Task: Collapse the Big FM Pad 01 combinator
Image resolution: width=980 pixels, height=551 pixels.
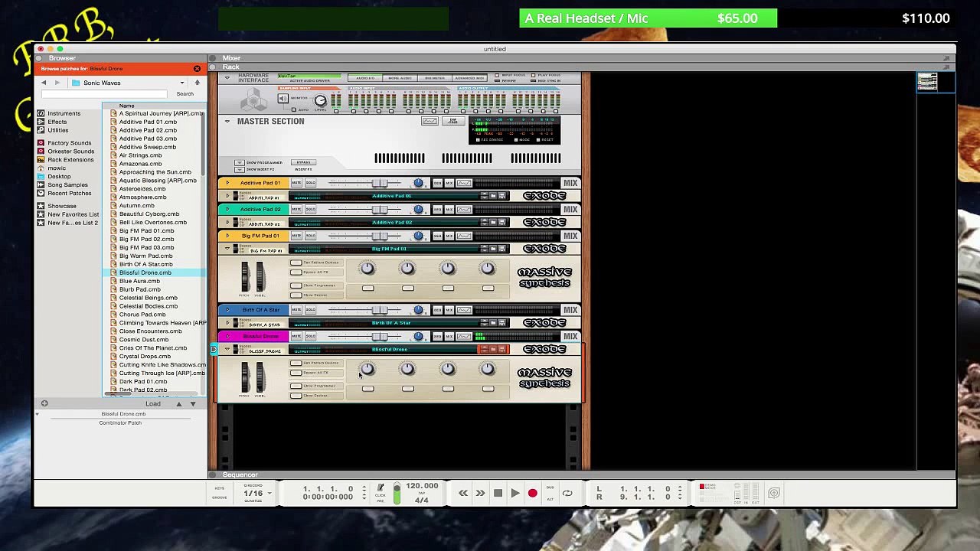Action: 227,249
